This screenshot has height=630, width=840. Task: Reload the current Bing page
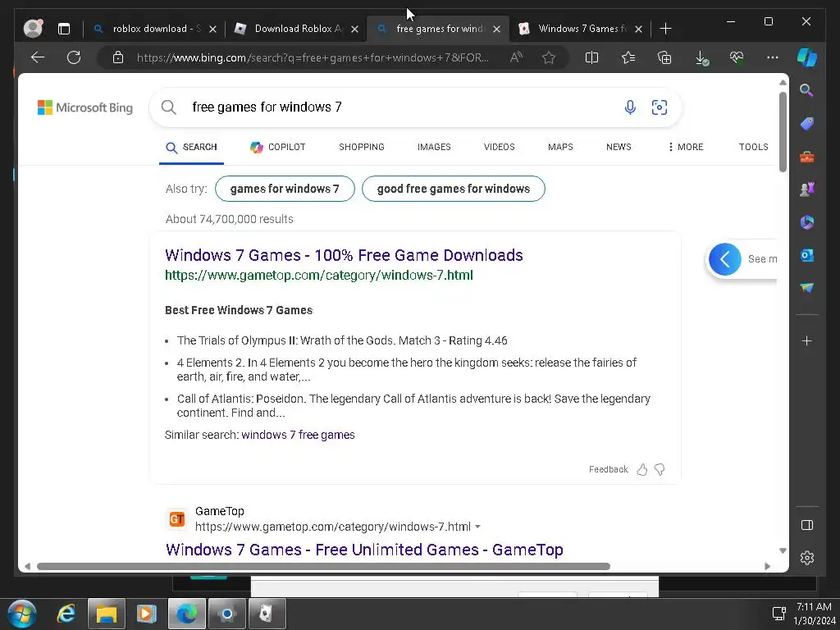74,57
